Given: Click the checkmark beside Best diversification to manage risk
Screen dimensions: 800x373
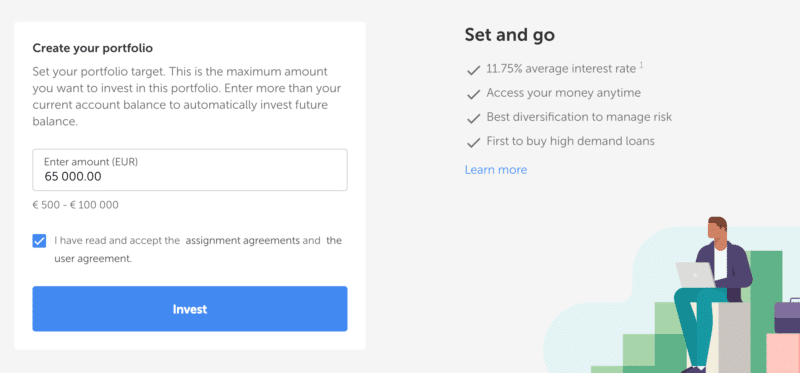Looking at the screenshot, I should [x=473, y=118].
